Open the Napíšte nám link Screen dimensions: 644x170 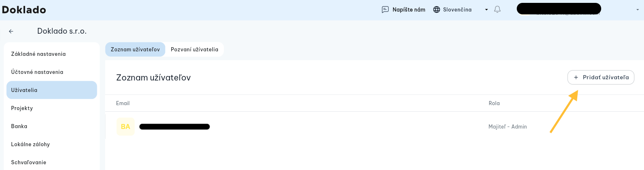409,9
